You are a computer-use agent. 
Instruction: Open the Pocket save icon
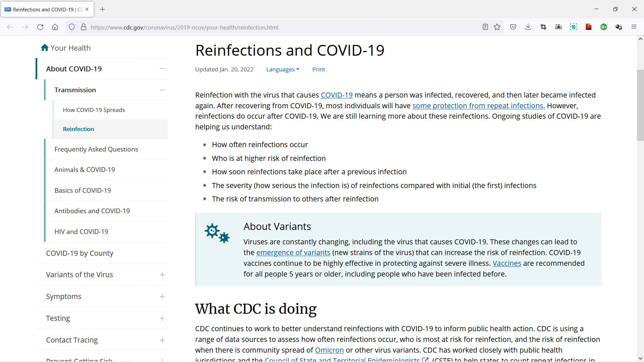(x=513, y=27)
